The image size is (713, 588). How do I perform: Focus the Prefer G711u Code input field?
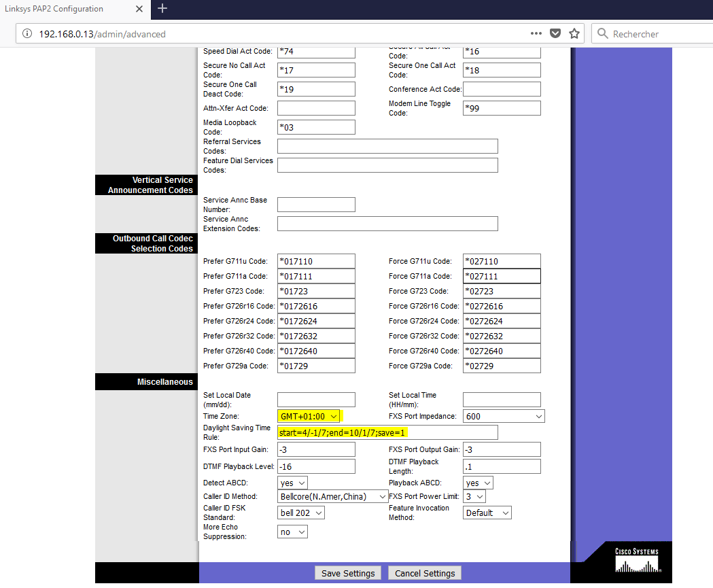coord(316,261)
